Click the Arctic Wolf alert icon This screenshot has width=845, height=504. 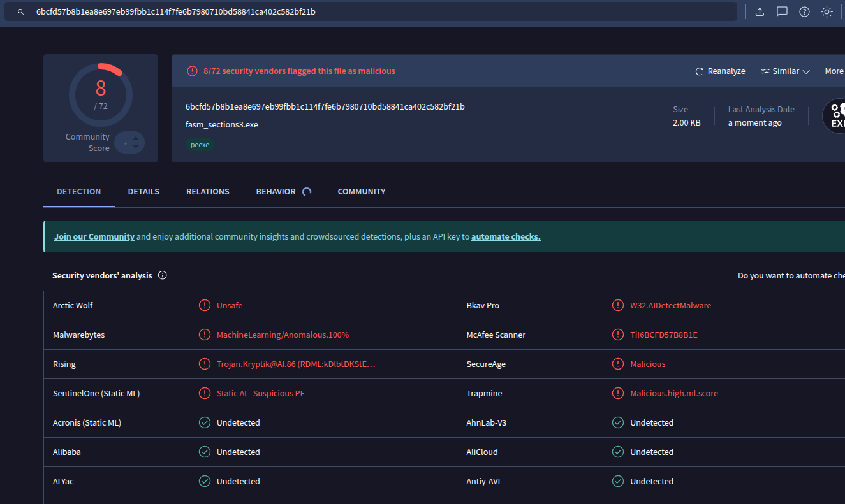(204, 305)
